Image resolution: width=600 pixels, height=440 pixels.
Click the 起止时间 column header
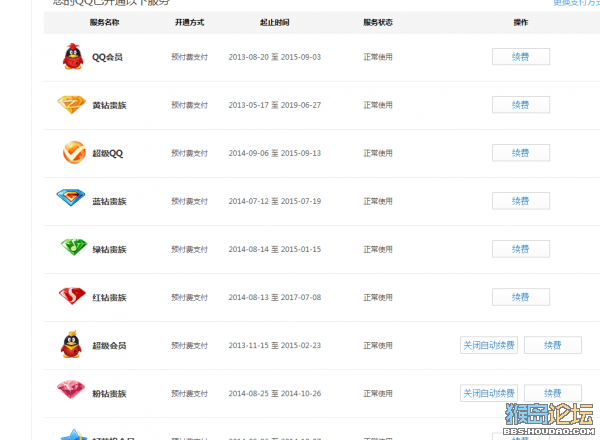[274, 23]
